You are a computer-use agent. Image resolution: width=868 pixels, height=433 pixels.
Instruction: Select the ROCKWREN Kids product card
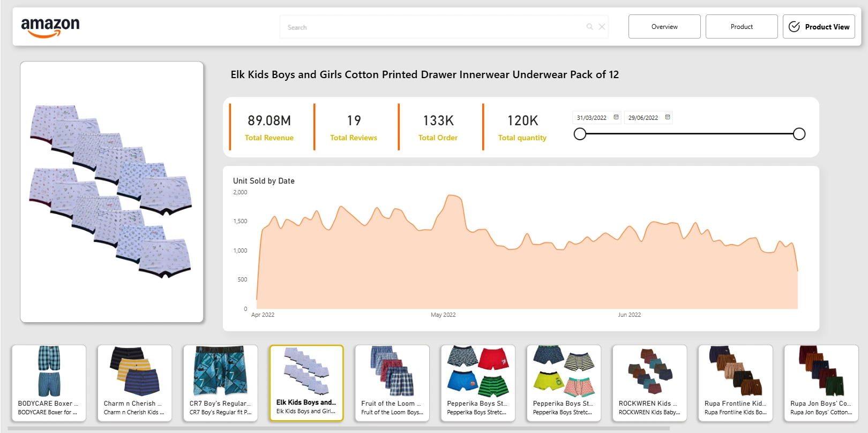(649, 383)
